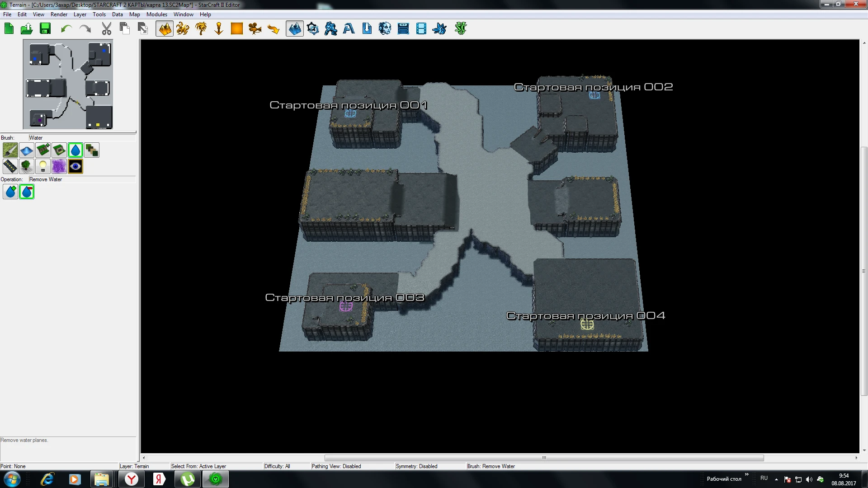This screenshot has height=488, width=868.
Task: Open the Layer menu
Action: coord(80,14)
